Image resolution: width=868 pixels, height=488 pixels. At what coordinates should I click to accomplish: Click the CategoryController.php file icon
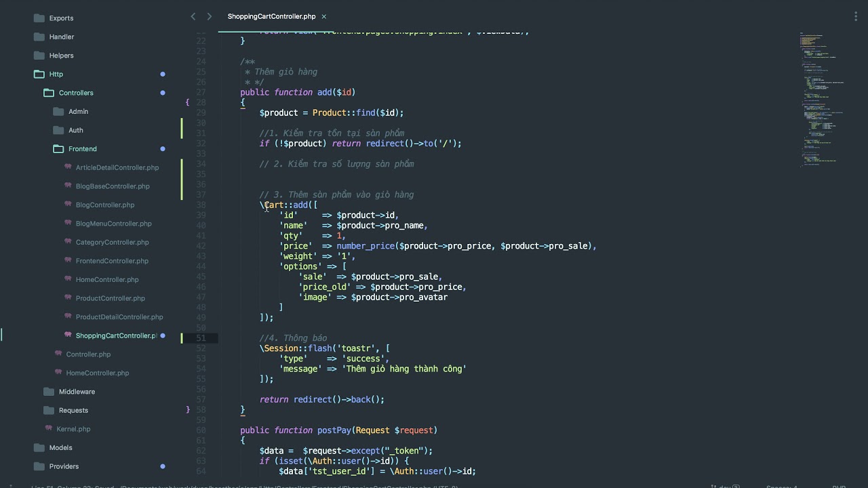tap(68, 241)
